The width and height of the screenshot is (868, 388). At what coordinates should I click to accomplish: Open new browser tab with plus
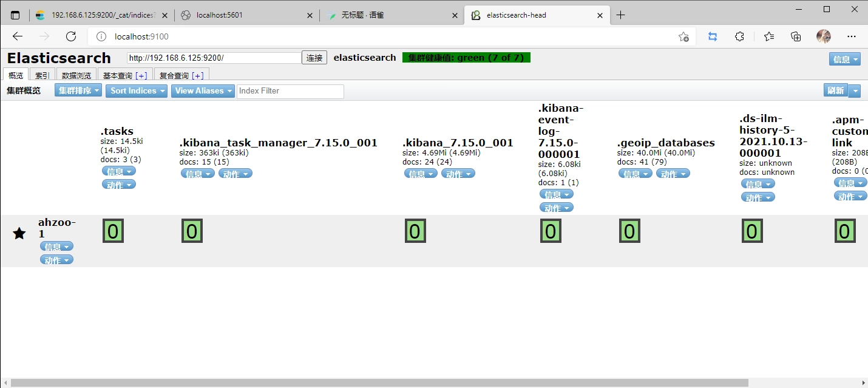[620, 15]
